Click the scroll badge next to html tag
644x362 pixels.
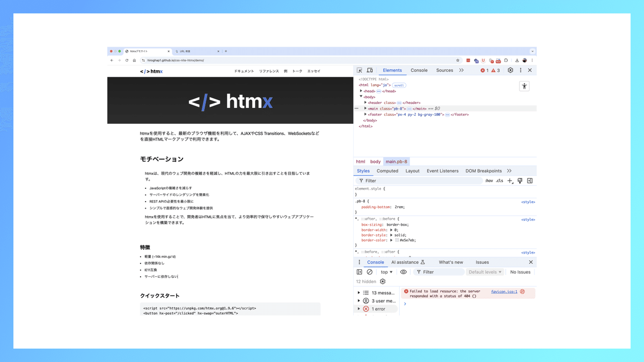click(399, 85)
